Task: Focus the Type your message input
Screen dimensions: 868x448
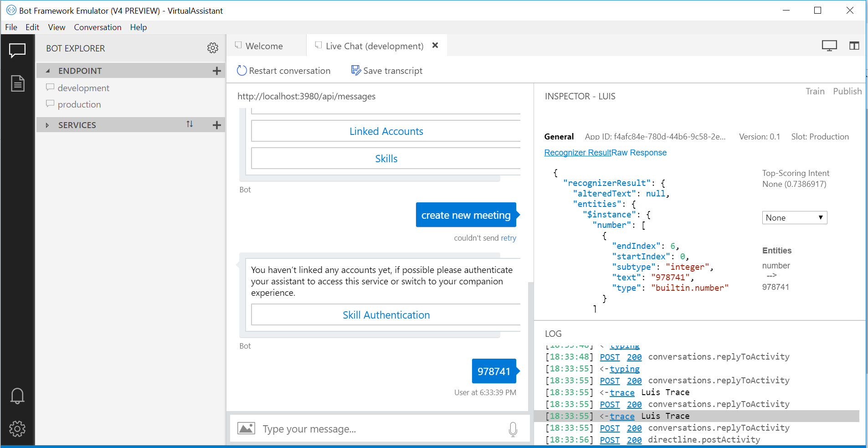Action: [x=382, y=429]
